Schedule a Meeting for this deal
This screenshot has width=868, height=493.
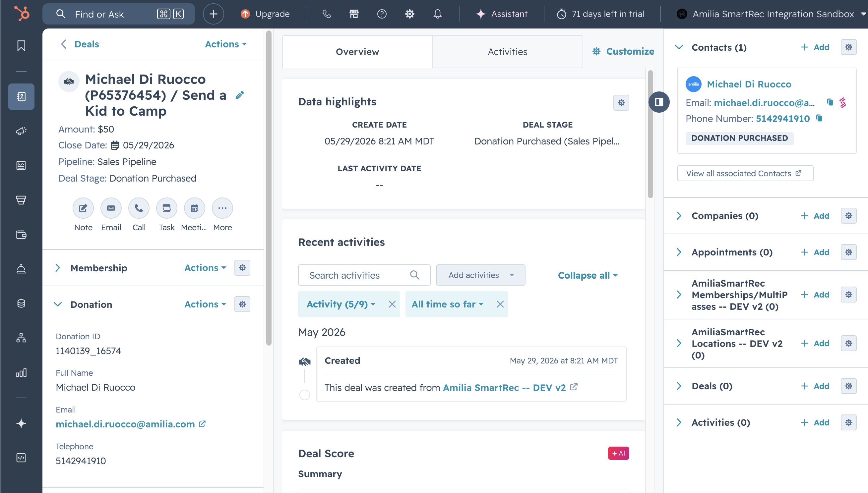coord(195,208)
